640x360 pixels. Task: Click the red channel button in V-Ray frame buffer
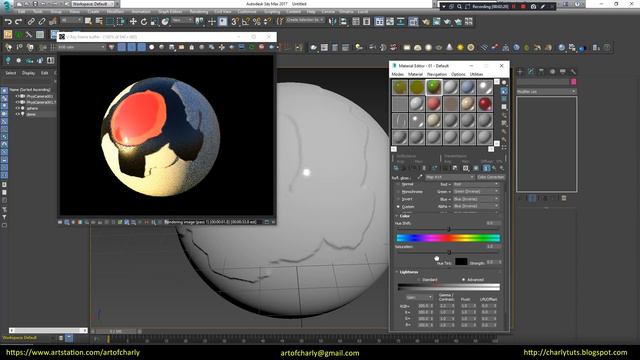coord(122,47)
